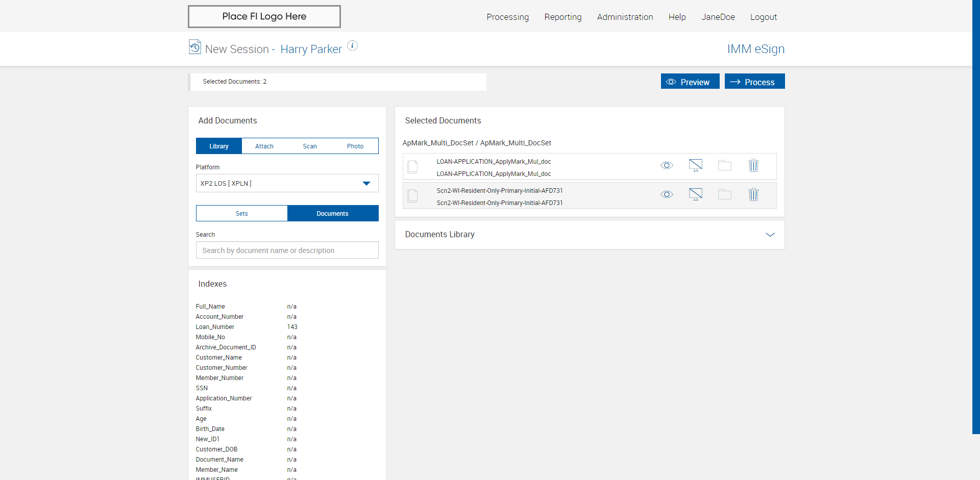The image size is (980, 480).
Task: Open the Platform dropdown showing XP2 LOS
Action: [x=287, y=184]
